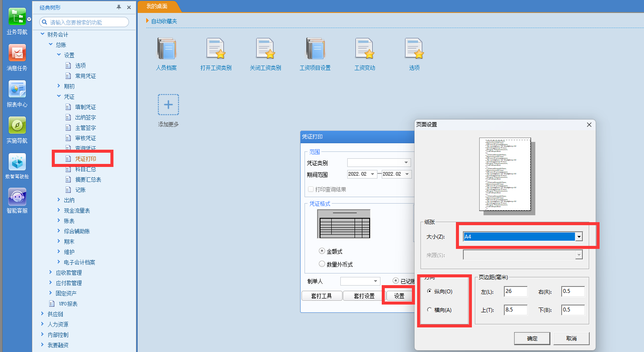Click the 套打设置 button
644x352 pixels.
[x=364, y=296]
